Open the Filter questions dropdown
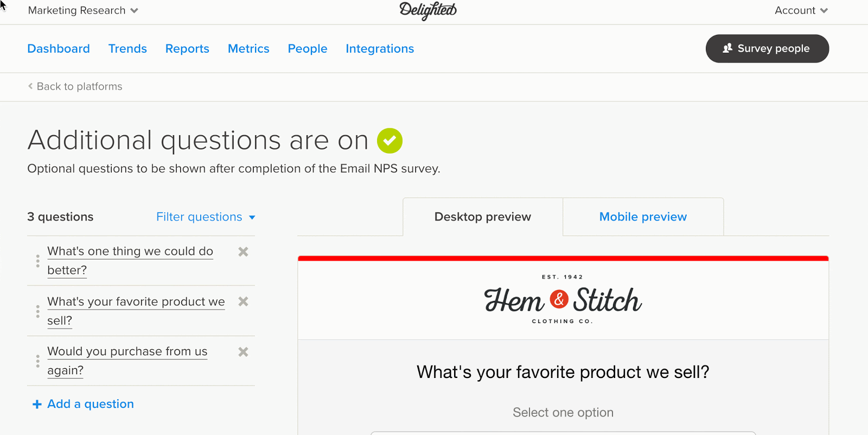This screenshot has width=868, height=435. 206,217
